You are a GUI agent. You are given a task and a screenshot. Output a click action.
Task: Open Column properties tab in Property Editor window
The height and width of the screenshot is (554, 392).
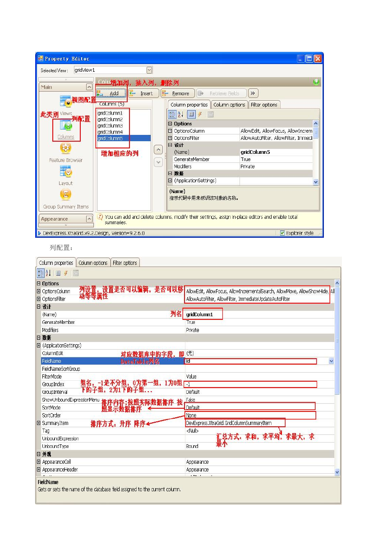(189, 105)
